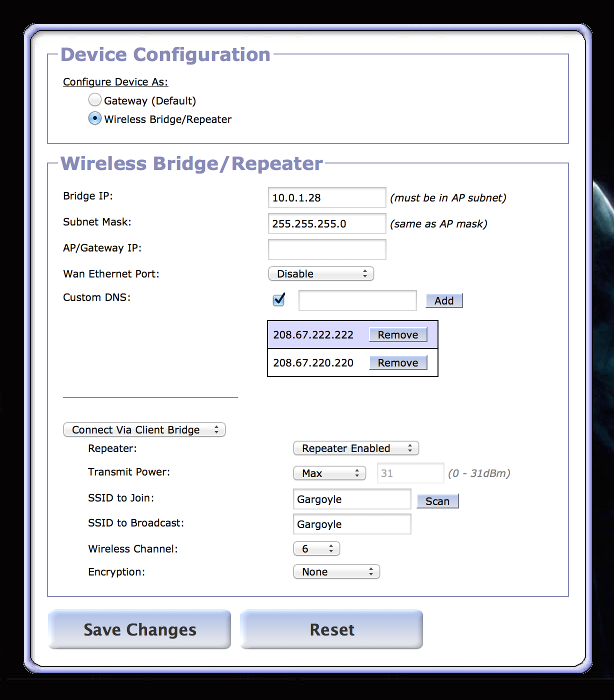Click the Custom DNS: label

coord(96,297)
